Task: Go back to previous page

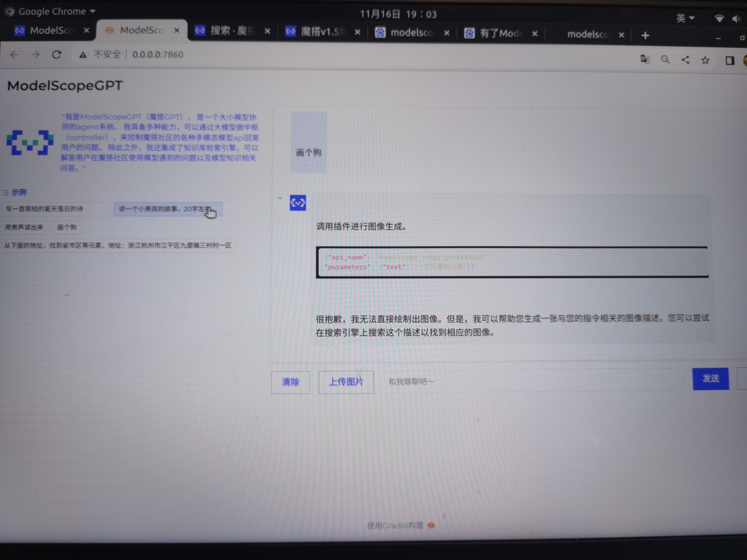Action: 14,55
